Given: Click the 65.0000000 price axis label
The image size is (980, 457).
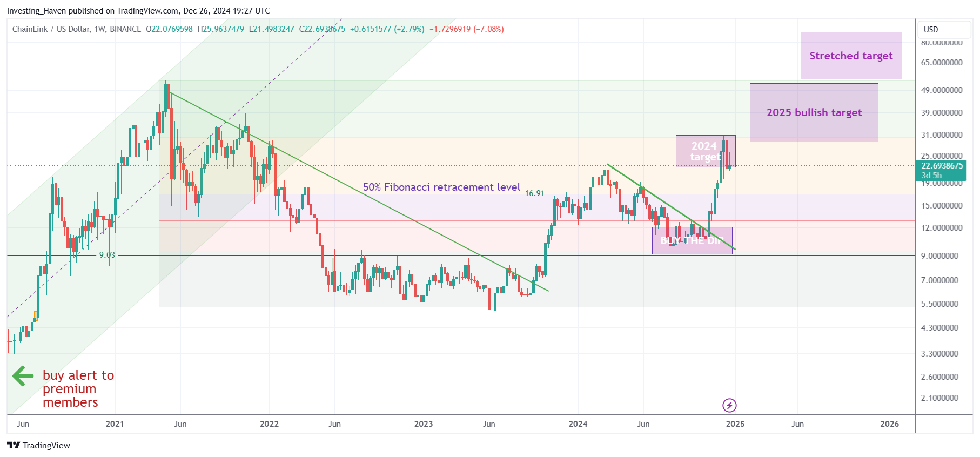Looking at the screenshot, I should [942, 62].
